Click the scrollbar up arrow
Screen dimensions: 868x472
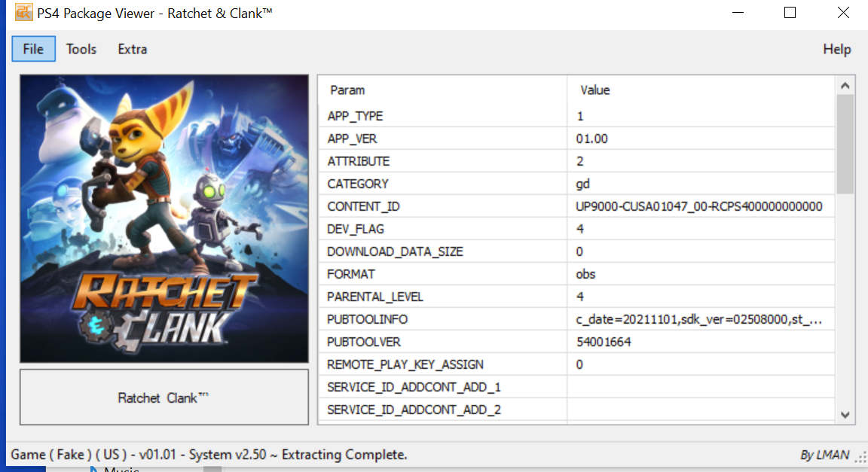tap(845, 85)
